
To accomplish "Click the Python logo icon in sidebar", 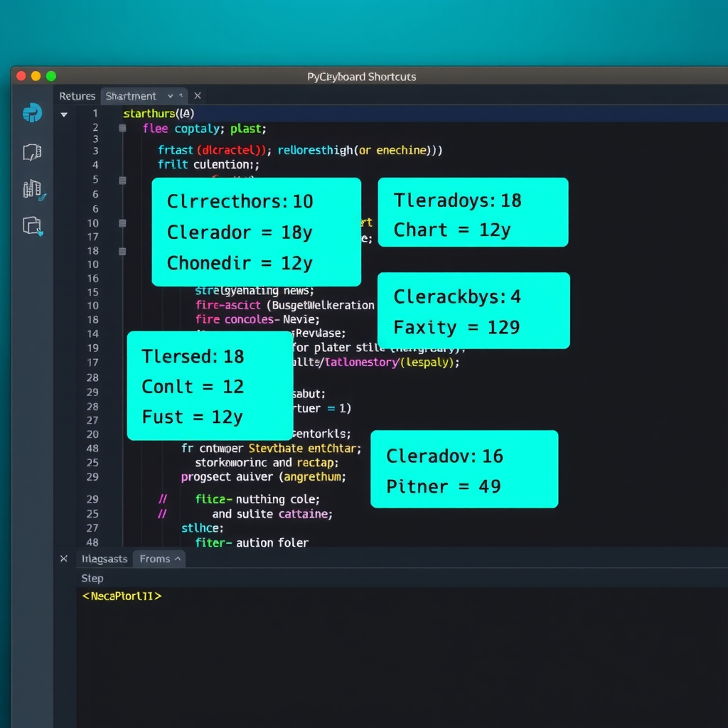I will pyautogui.click(x=32, y=113).
